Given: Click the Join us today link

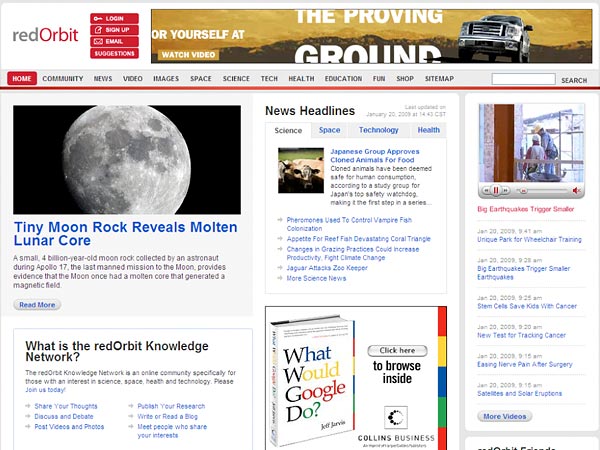Looking at the screenshot, I should [46, 390].
